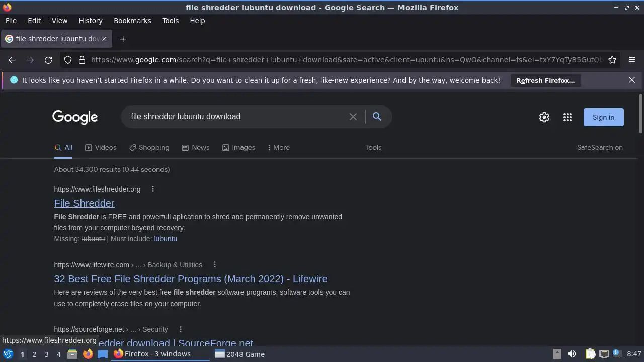Open the File menu
This screenshot has height=362, width=644.
(x=11, y=21)
